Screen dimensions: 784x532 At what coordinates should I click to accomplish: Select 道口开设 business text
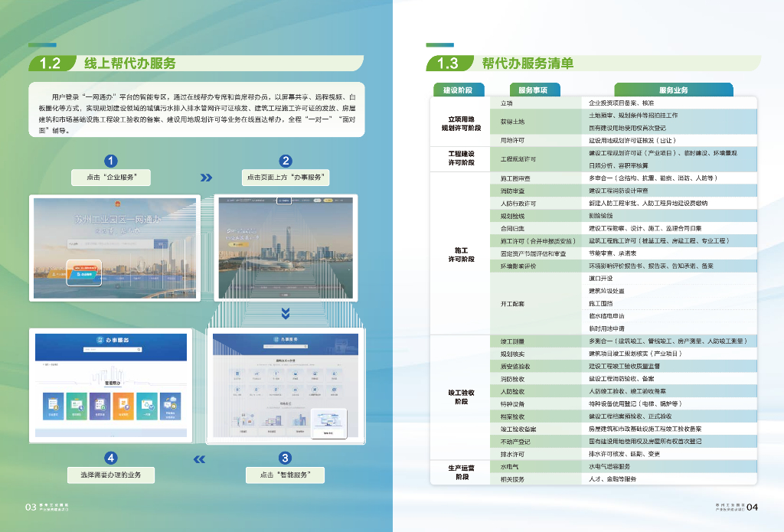click(x=600, y=279)
